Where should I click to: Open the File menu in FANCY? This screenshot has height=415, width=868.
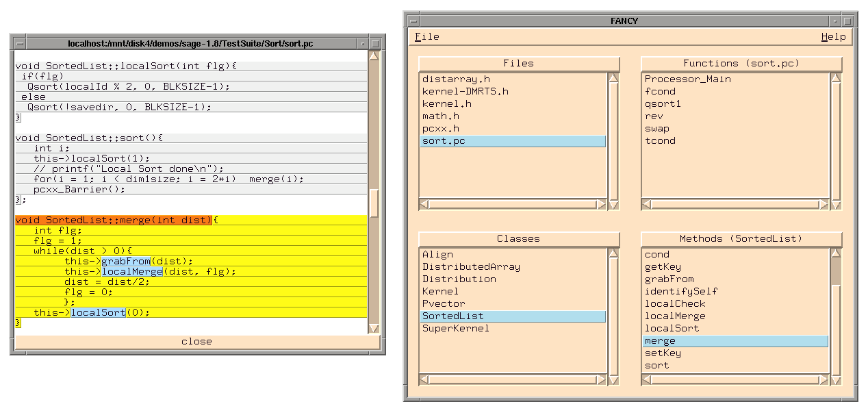pos(426,37)
